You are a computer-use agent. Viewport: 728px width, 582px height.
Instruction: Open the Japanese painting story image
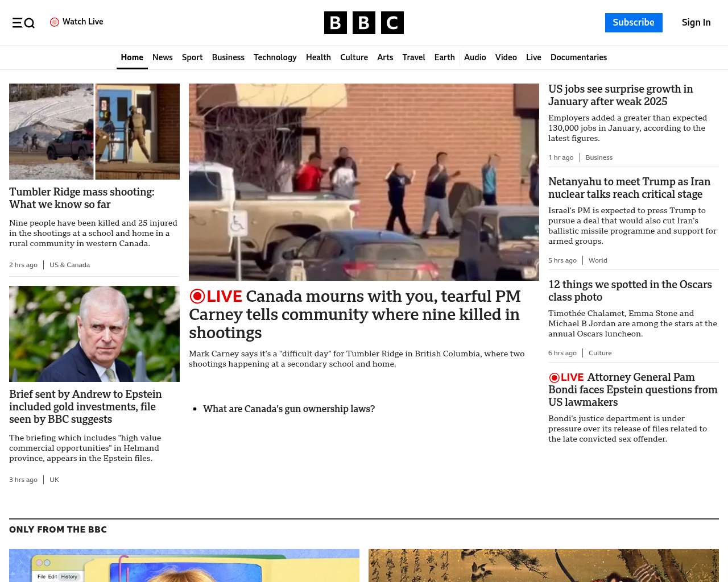tap(544, 566)
